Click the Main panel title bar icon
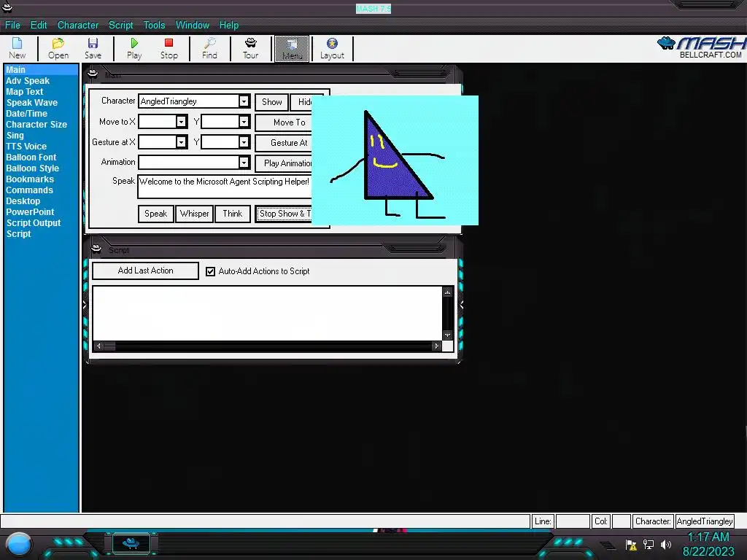This screenshot has height=560, width=747. click(x=93, y=74)
